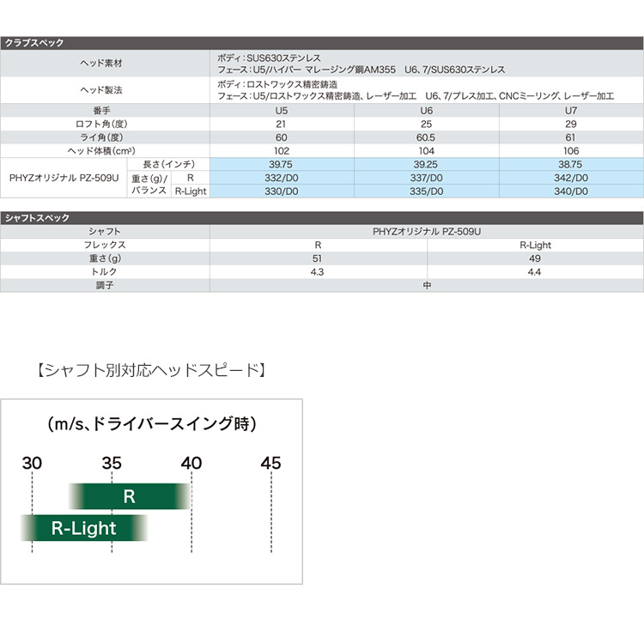Select the 39.75 length cell

pyautogui.click(x=283, y=164)
